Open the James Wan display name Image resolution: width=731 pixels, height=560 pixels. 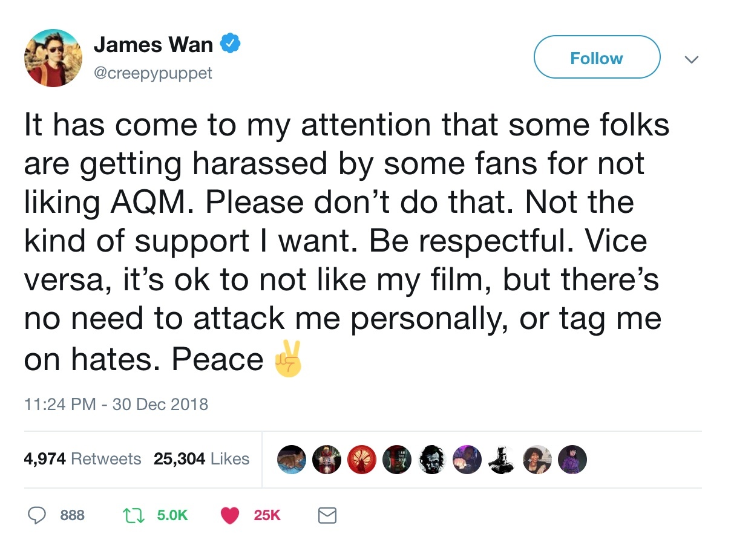154,44
